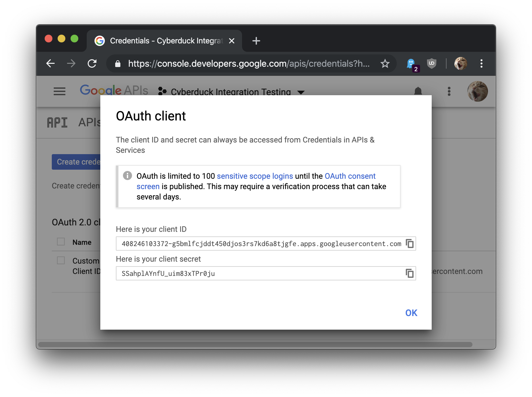The width and height of the screenshot is (532, 397).
Task: Copy the client ID to clipboard
Action: (x=410, y=244)
